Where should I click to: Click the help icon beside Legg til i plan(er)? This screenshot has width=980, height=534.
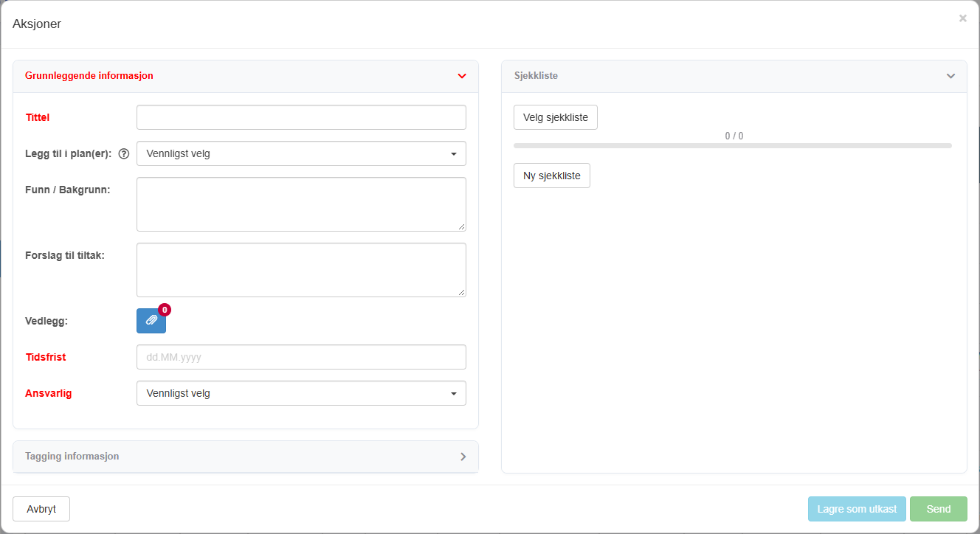[124, 154]
